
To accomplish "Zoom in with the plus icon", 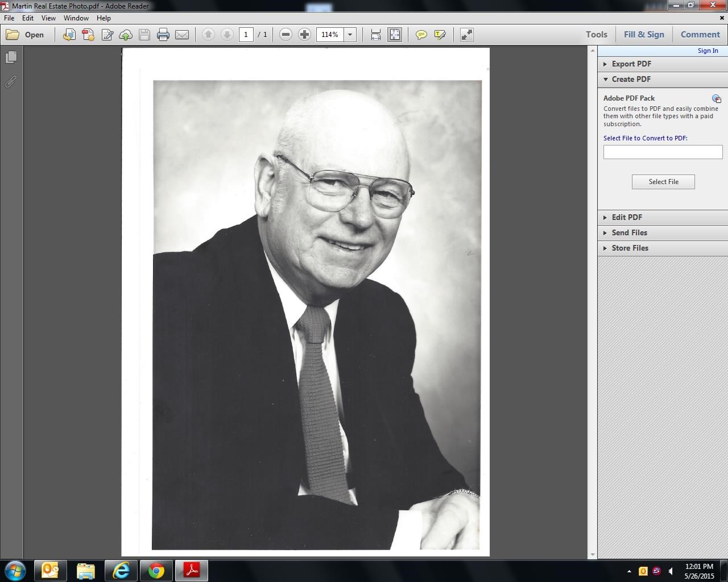I will (x=304, y=35).
